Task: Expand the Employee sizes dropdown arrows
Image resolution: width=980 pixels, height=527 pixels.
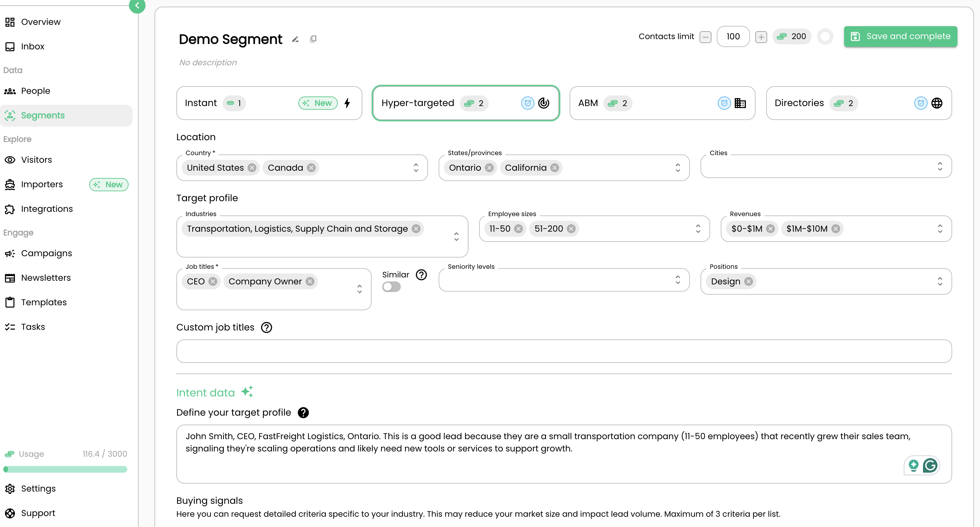Action: point(698,228)
